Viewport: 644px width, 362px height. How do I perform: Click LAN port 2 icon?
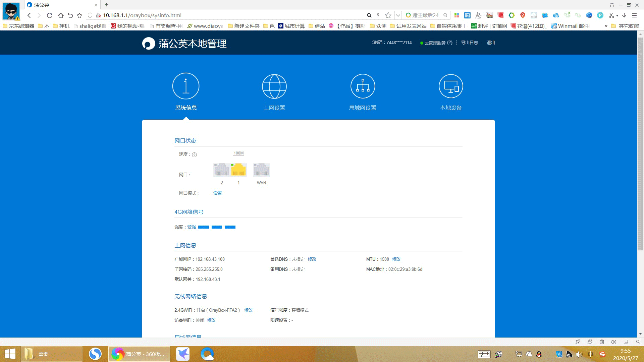221,170
